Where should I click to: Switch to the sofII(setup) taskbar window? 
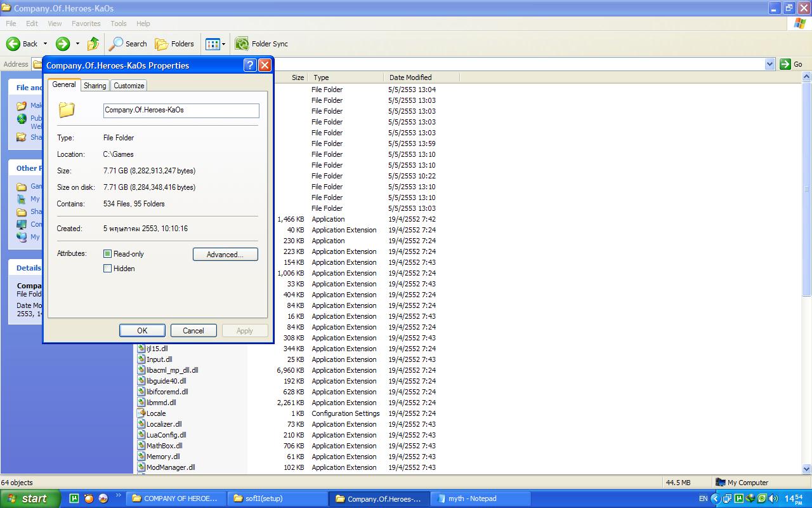[277, 498]
